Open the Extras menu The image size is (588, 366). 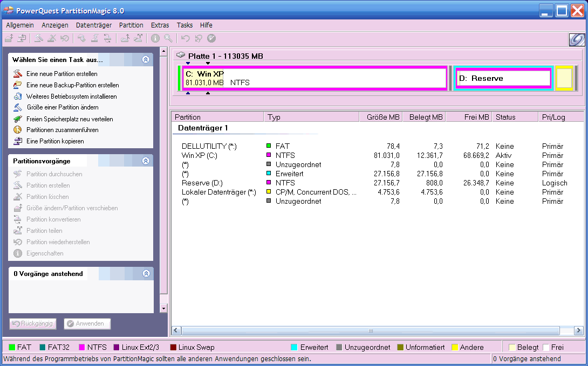(160, 25)
